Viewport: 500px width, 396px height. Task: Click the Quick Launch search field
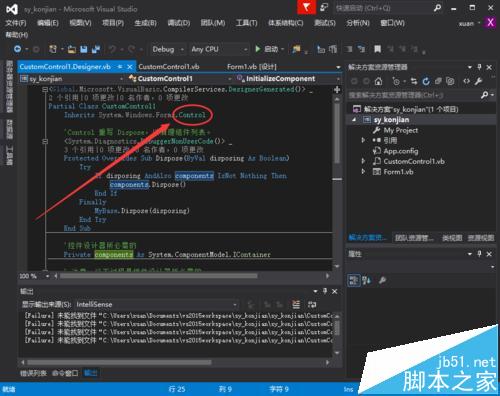[x=383, y=8]
